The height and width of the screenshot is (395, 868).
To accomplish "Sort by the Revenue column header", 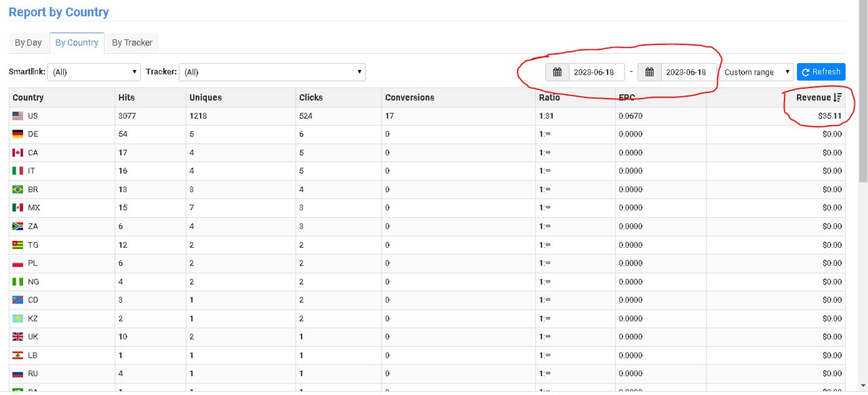I will coord(819,98).
